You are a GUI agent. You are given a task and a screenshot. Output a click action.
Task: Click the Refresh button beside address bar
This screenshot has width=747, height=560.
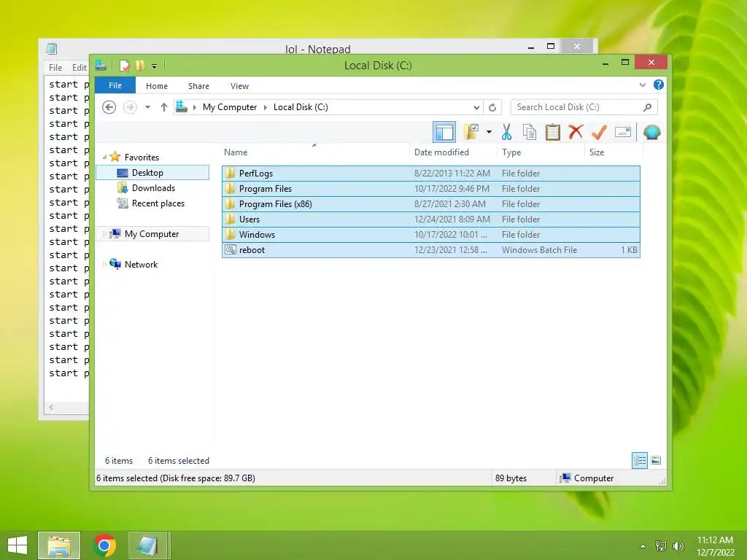pos(492,107)
